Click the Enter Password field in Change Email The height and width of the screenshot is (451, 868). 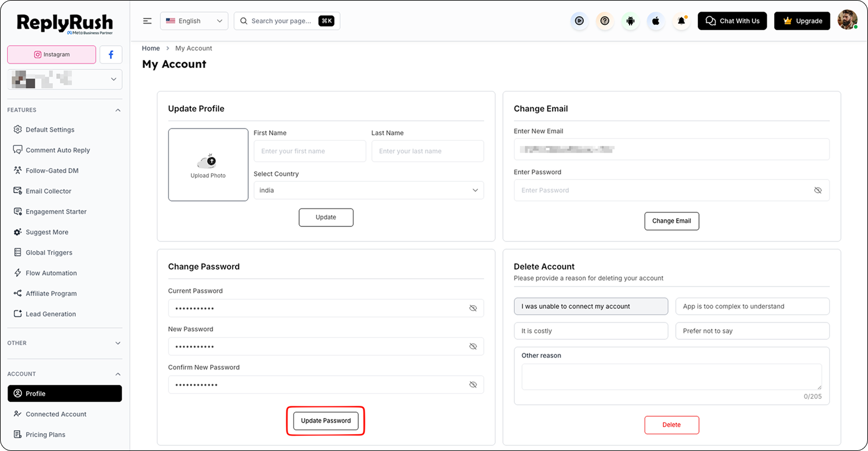coord(671,190)
